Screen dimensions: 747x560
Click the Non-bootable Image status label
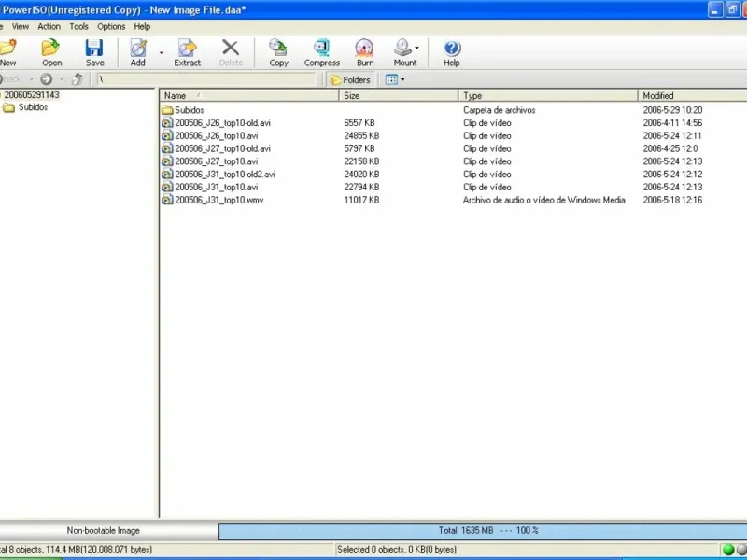click(104, 530)
